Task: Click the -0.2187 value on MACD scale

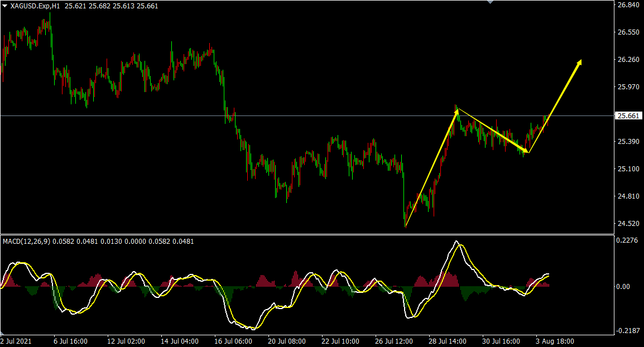Action: pyautogui.click(x=627, y=331)
